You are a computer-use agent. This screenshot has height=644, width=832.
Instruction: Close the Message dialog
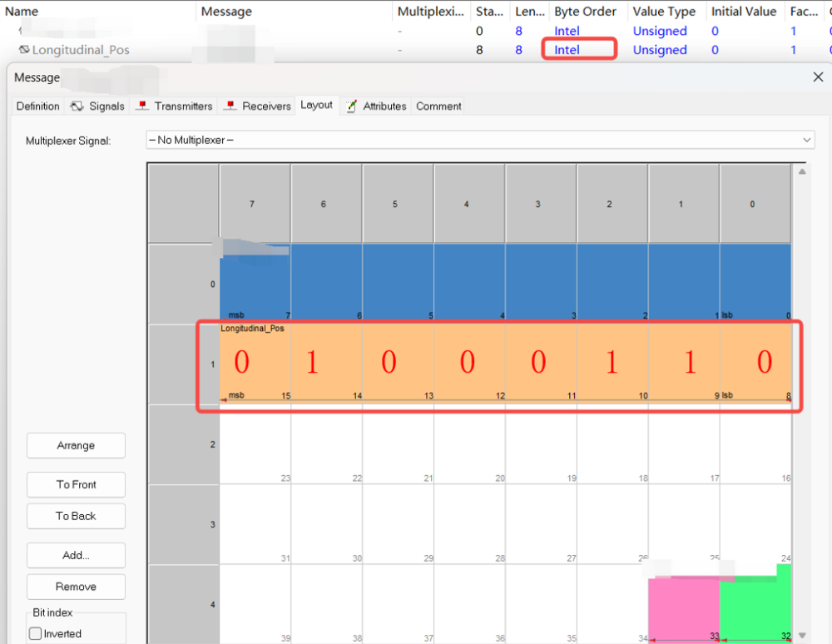point(817,77)
